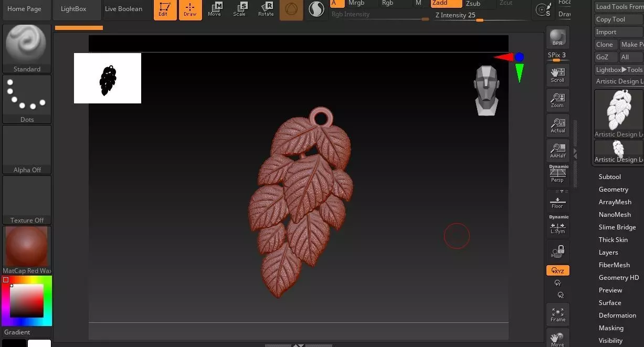Activate the Draw mode button

point(190,10)
